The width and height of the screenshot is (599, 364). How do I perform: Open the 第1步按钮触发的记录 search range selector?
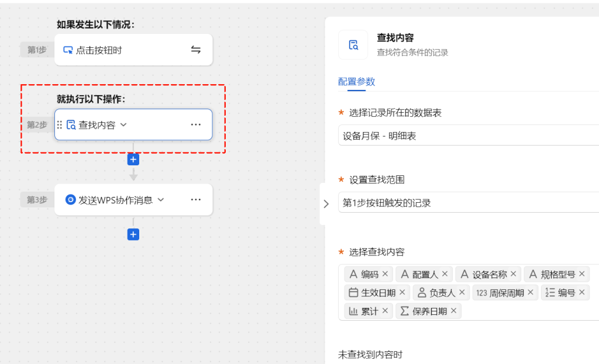[x=469, y=202]
